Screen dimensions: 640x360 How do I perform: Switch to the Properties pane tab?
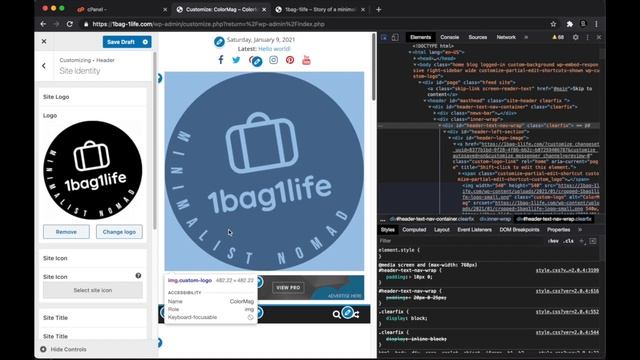558,230
